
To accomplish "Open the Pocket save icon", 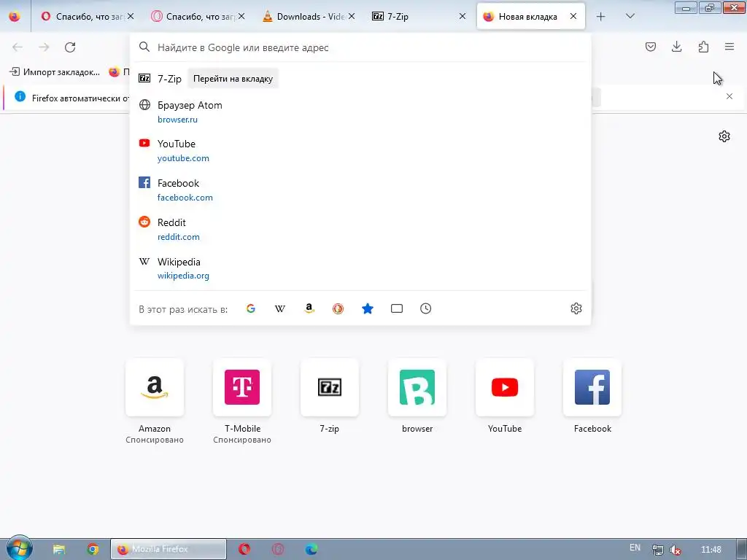I will 650,47.
